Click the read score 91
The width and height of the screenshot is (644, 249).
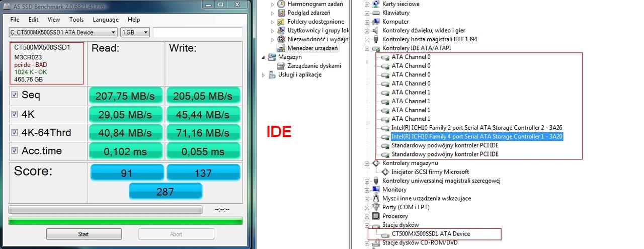click(x=126, y=173)
